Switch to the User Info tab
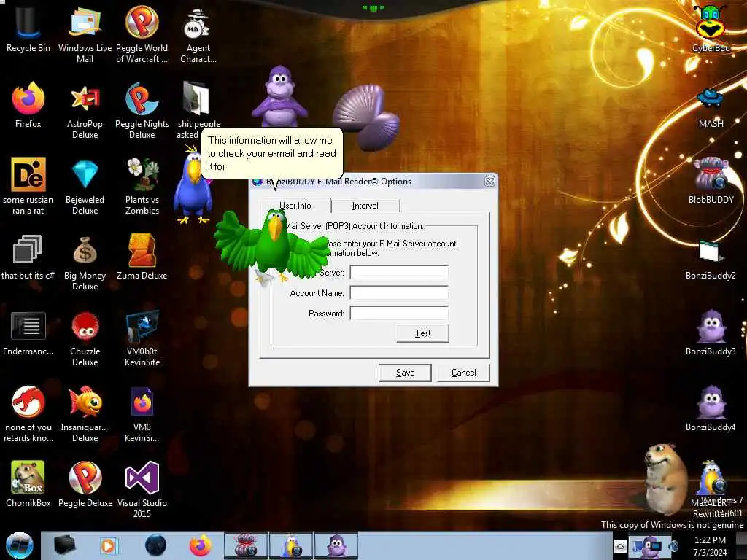The image size is (747, 560). [x=295, y=205]
